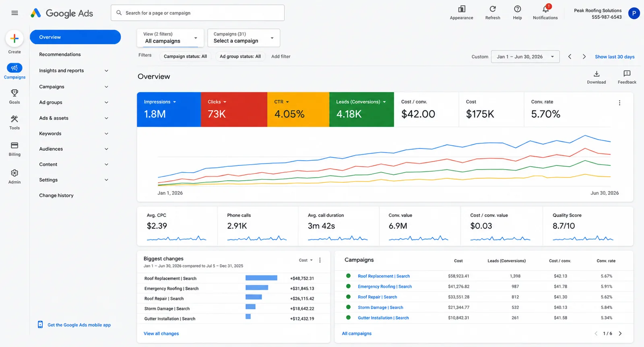Open the account avatar P

(634, 13)
